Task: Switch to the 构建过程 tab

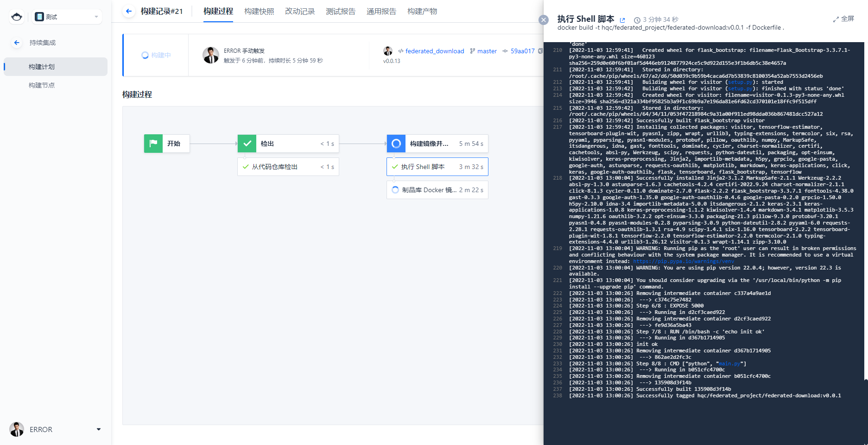Action: [218, 11]
